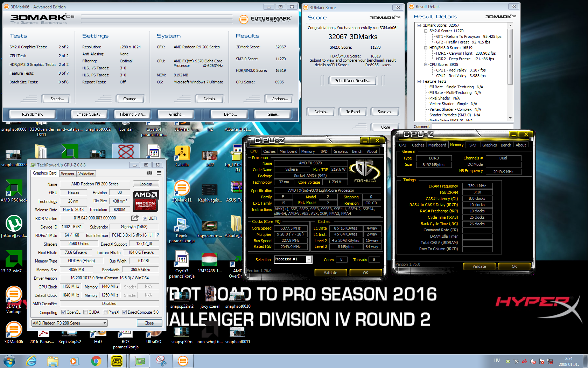Open the 13432435_1... flag image icon
Image resolution: width=588 pixels, height=368 pixels.
[210, 262]
